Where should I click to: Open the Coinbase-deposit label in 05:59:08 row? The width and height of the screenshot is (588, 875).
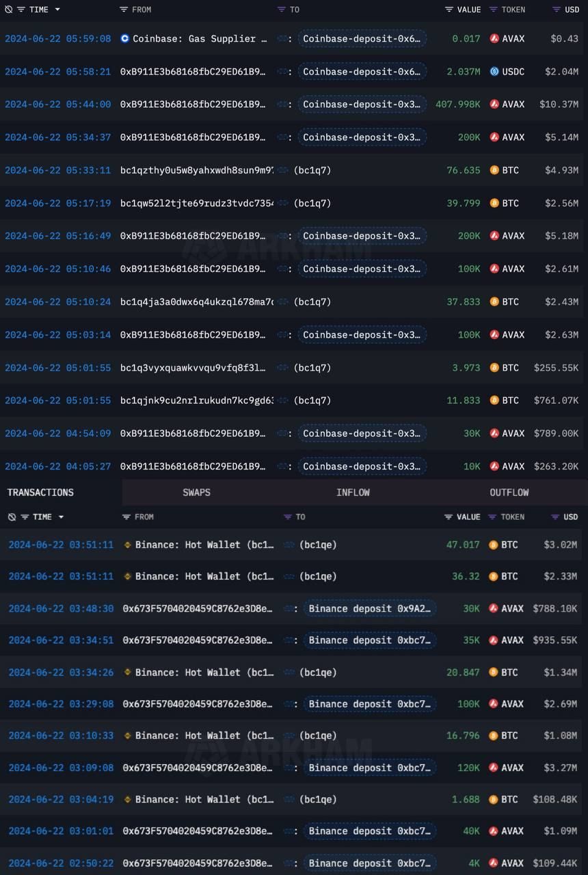362,38
